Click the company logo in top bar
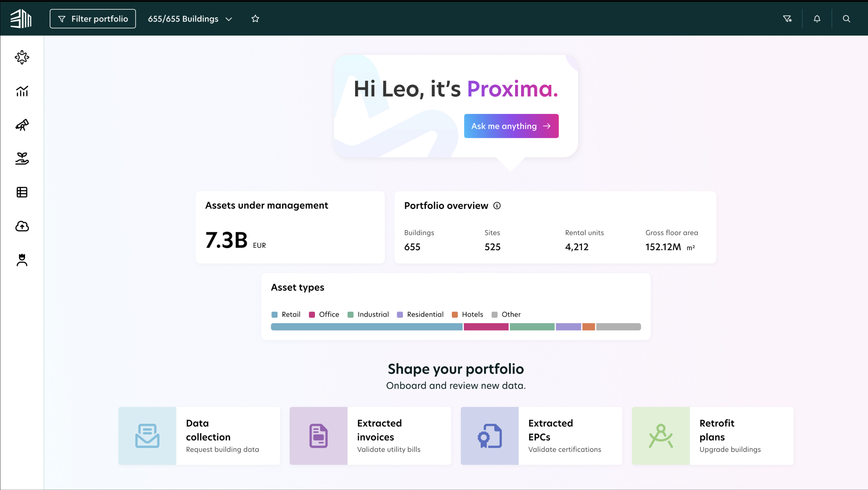Image resolution: width=868 pixels, height=490 pixels. pyautogui.click(x=21, y=19)
